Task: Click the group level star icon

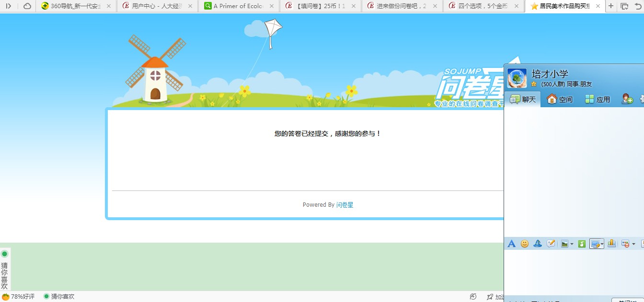Action: tap(534, 84)
